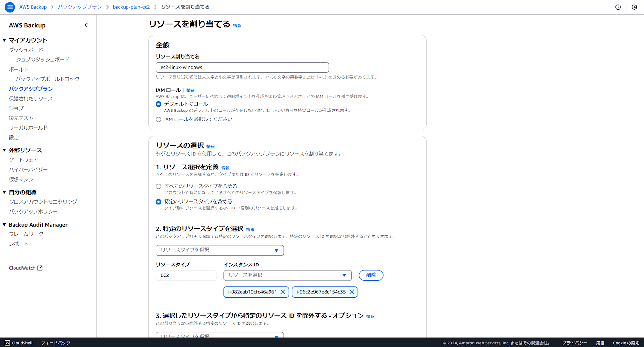The width and height of the screenshot is (644, 347).
Task: Open バックアップポリシー in the sidebar
Action: pyautogui.click(x=33, y=212)
